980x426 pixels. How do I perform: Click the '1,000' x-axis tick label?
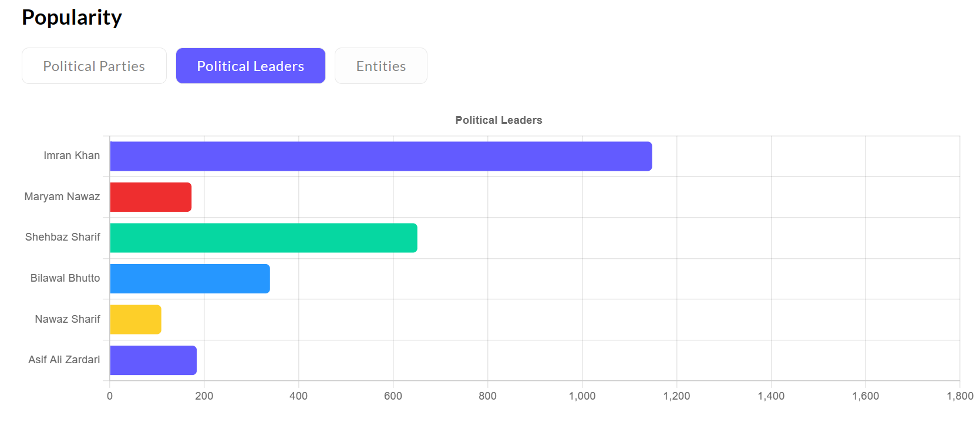[x=582, y=396]
